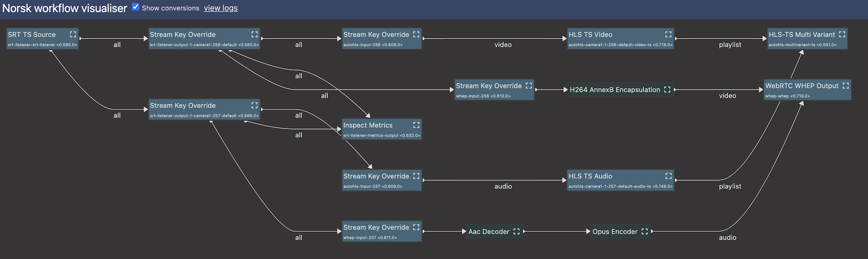Select the Aac Decoder node label
The image size is (868, 259).
pos(489,231)
